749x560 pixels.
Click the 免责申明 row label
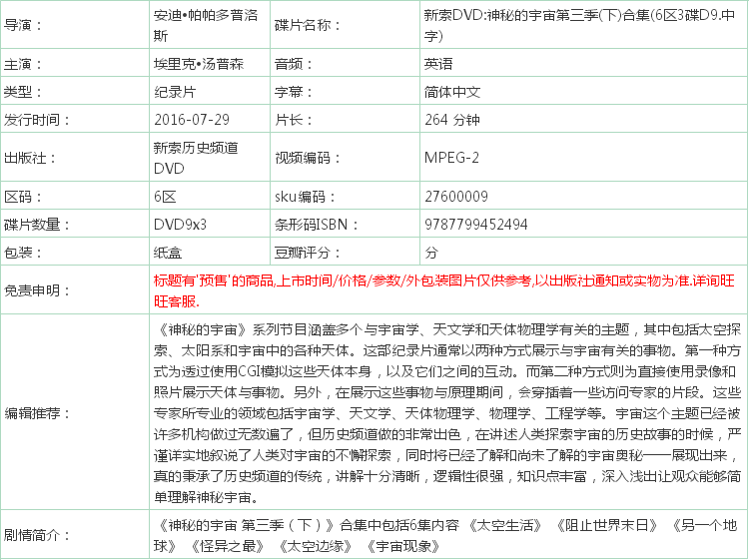coord(39,290)
